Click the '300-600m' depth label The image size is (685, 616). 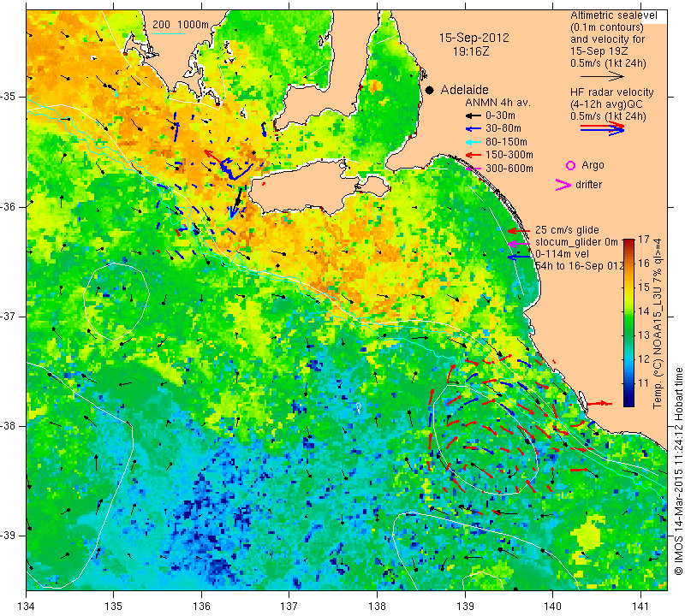click(x=509, y=169)
